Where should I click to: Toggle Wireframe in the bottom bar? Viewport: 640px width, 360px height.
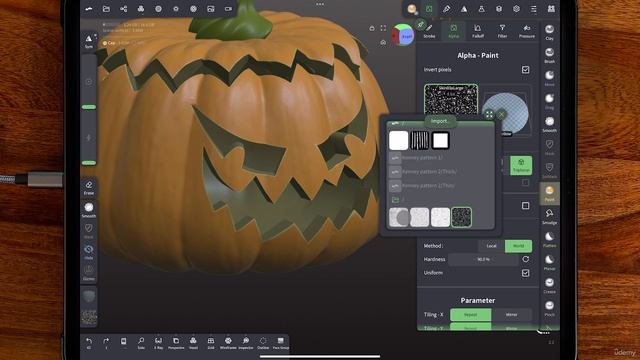point(228,343)
